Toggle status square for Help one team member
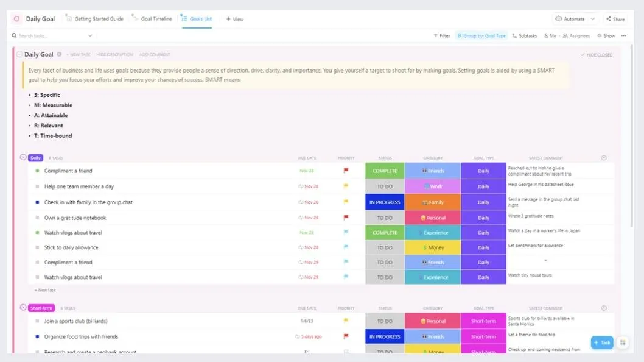Viewport: 644px width, 362px height. coord(37,186)
